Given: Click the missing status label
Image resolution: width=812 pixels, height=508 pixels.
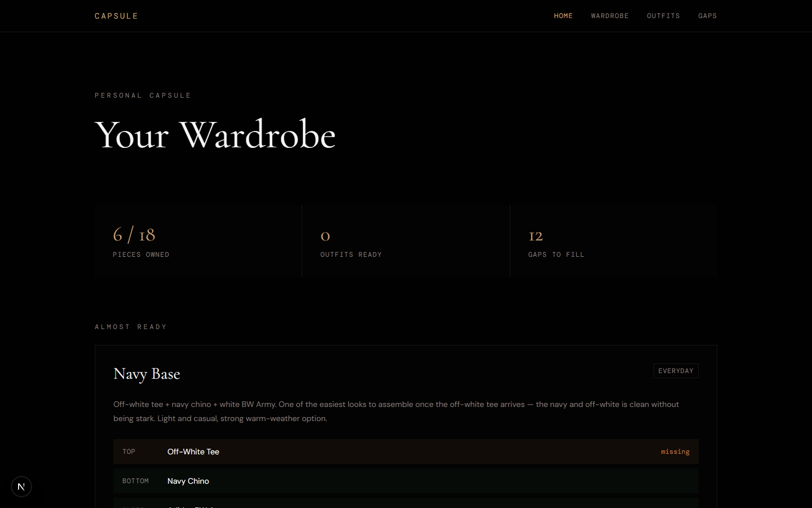Looking at the screenshot, I should 675,452.
